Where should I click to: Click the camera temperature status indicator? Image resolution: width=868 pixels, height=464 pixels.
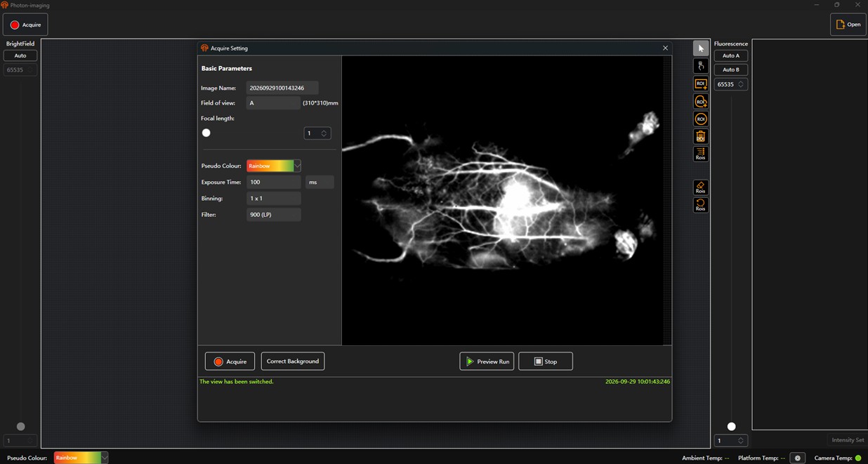click(858, 458)
